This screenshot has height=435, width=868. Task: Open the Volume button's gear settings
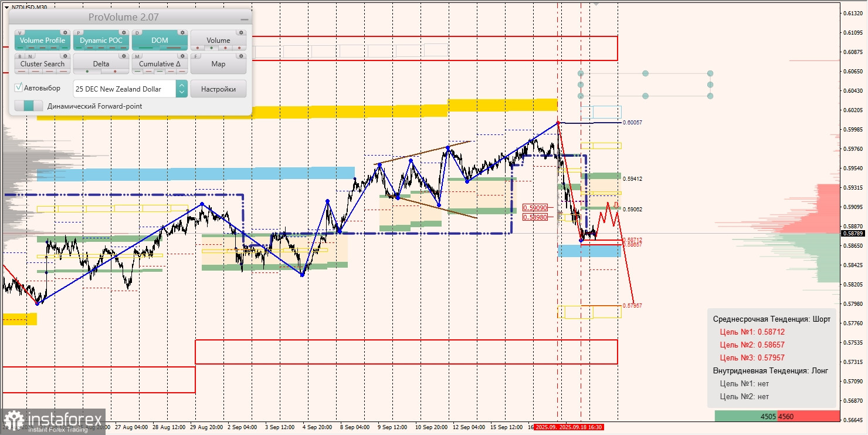pyautogui.click(x=241, y=32)
